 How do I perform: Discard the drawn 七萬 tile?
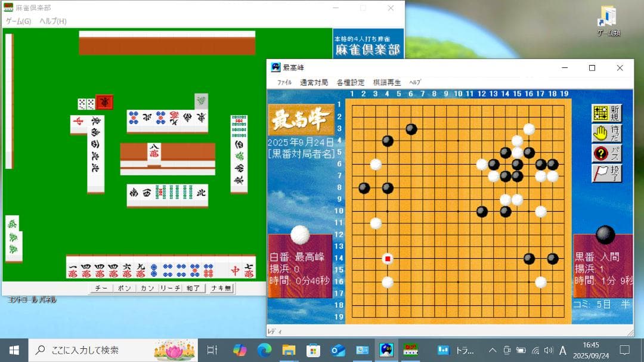(x=249, y=267)
